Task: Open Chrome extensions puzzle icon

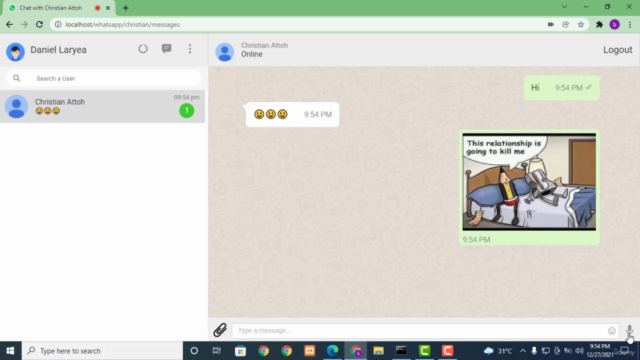Action: click(x=599, y=24)
